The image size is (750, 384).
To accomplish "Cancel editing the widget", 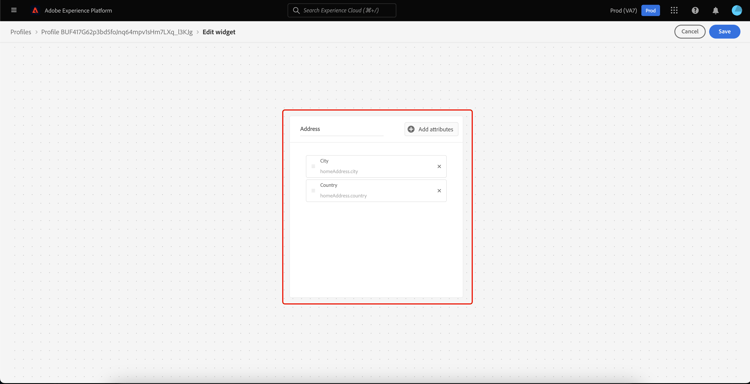I will (x=690, y=32).
